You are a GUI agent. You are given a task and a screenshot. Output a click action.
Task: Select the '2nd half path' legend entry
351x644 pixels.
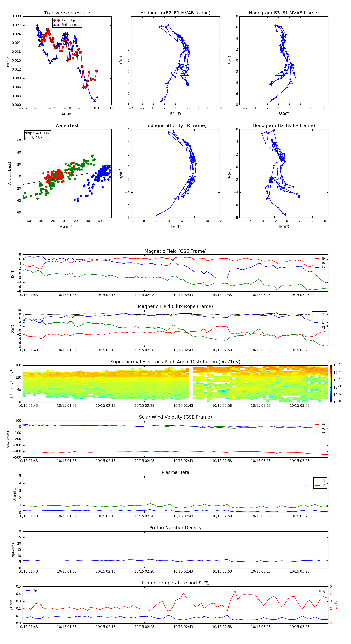click(67, 25)
